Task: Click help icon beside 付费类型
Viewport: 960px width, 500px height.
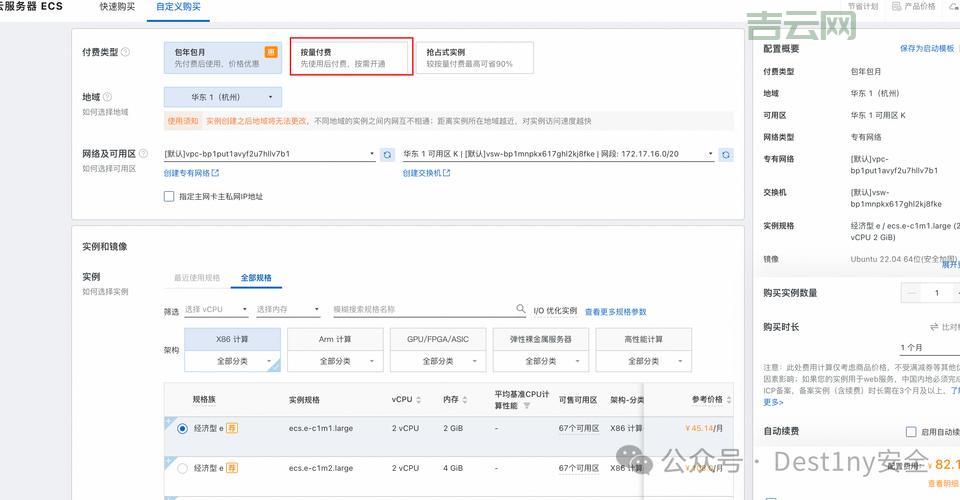Action: tap(126, 52)
